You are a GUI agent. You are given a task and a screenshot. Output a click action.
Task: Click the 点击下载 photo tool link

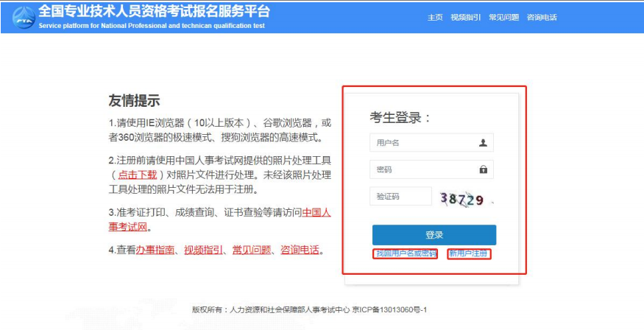[x=138, y=175]
